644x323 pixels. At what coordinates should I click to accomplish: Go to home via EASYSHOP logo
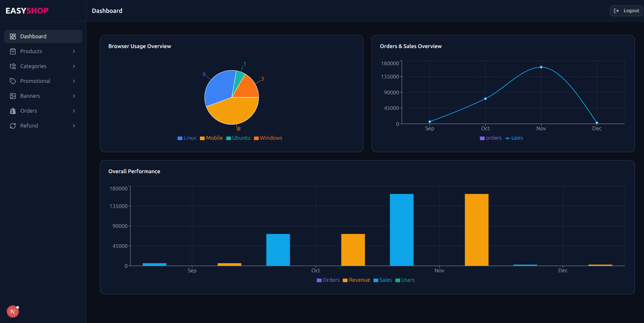tap(27, 11)
